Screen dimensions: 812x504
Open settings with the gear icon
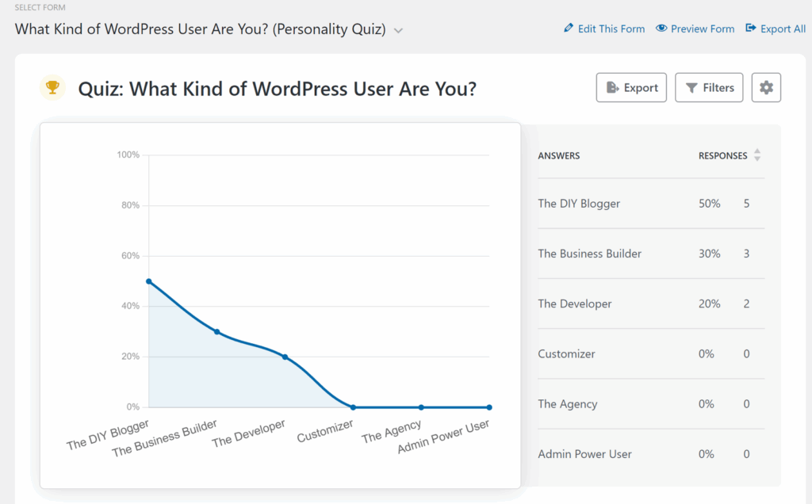765,88
